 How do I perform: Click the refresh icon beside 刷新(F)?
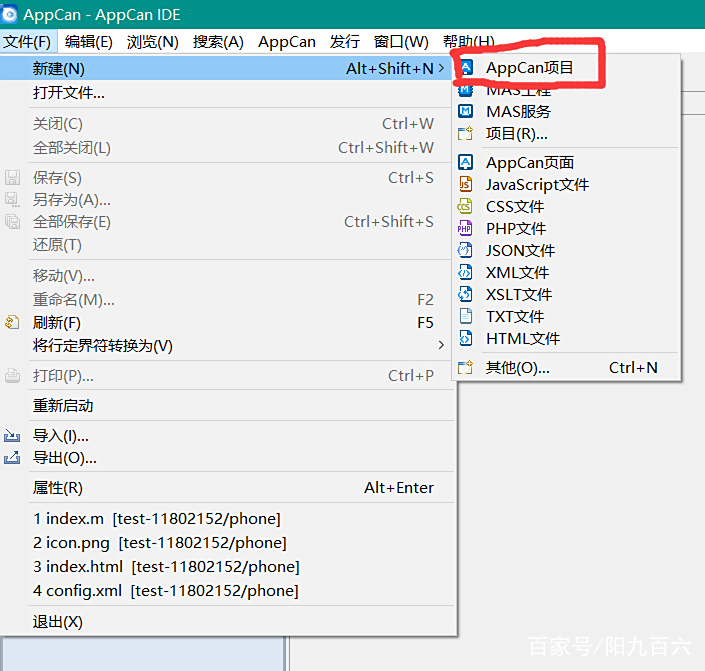pos(12,322)
